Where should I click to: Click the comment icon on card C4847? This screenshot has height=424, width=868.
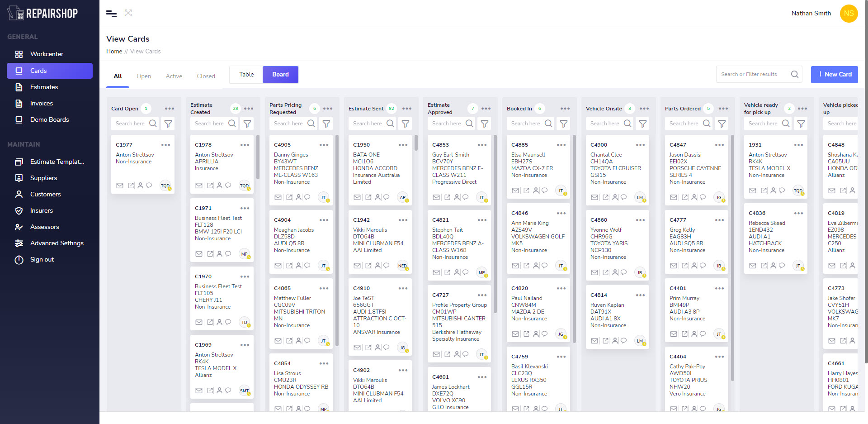(x=703, y=197)
